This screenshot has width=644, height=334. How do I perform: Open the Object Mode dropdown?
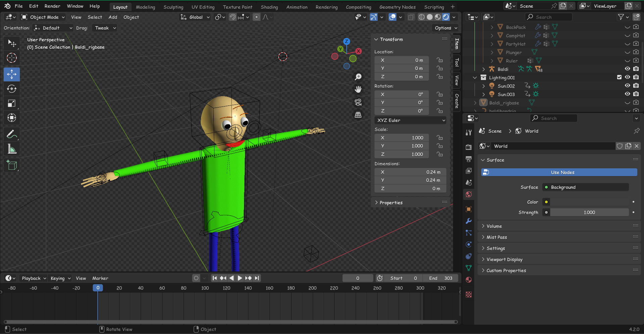[x=43, y=17]
